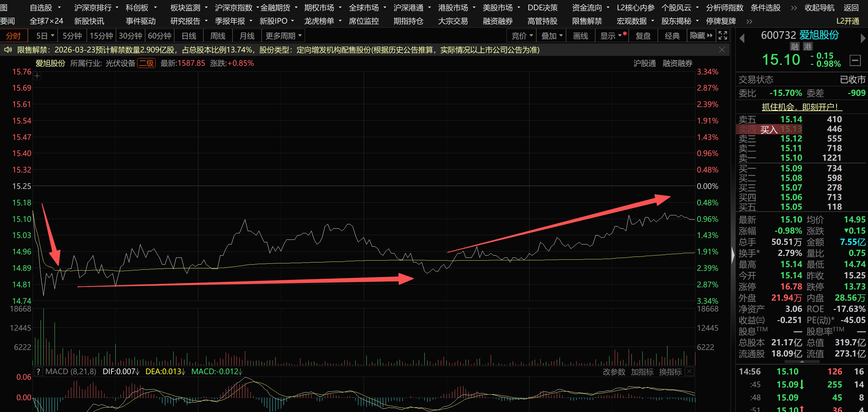Hide the right panel with 隐藏
The width and height of the screenshot is (868, 412).
(x=701, y=35)
